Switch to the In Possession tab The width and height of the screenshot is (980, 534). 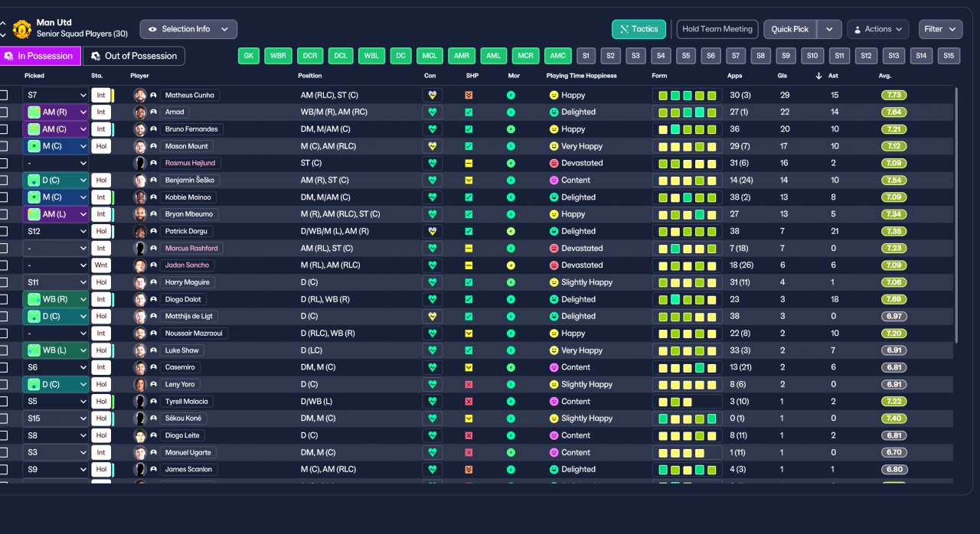pyautogui.click(x=40, y=56)
